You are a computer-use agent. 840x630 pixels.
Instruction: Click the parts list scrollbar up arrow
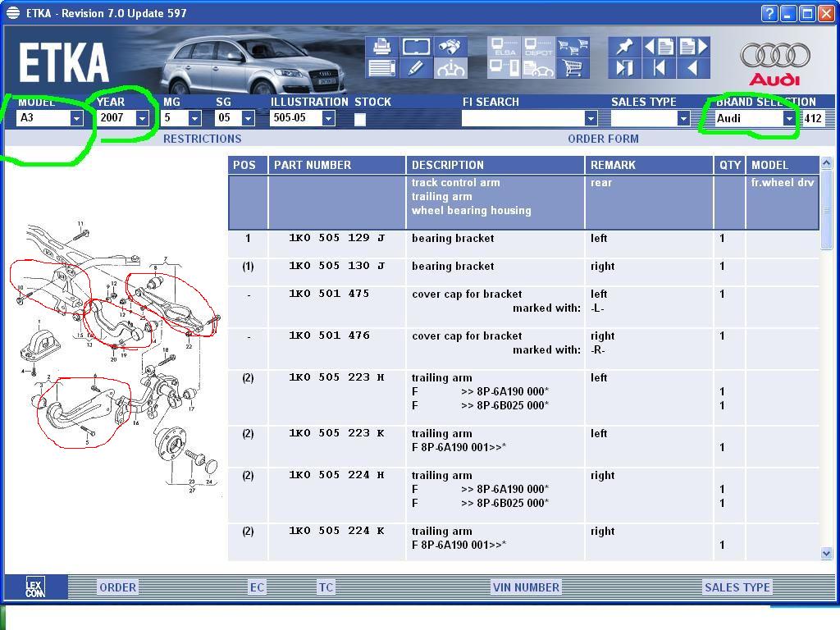[826, 163]
